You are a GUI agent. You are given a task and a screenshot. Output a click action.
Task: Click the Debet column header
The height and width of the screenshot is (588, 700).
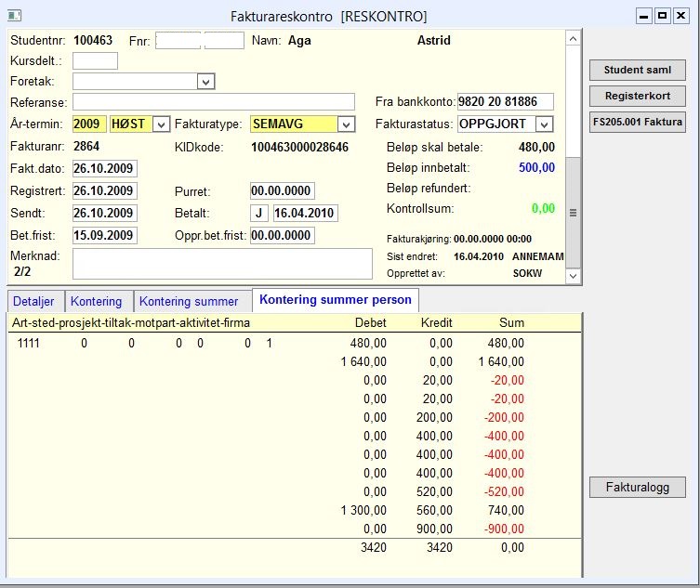click(x=371, y=323)
